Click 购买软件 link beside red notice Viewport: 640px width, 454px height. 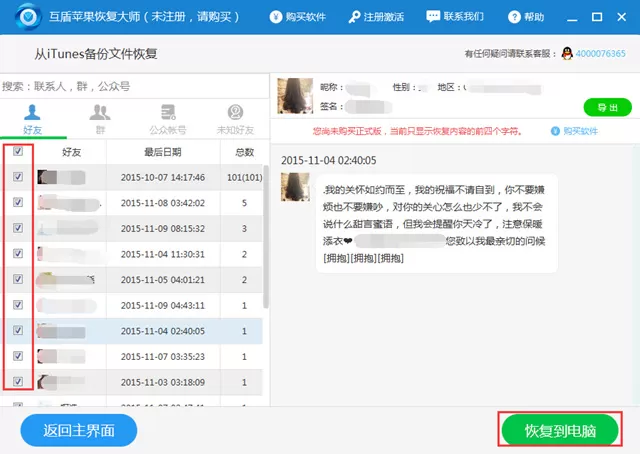[x=580, y=131]
